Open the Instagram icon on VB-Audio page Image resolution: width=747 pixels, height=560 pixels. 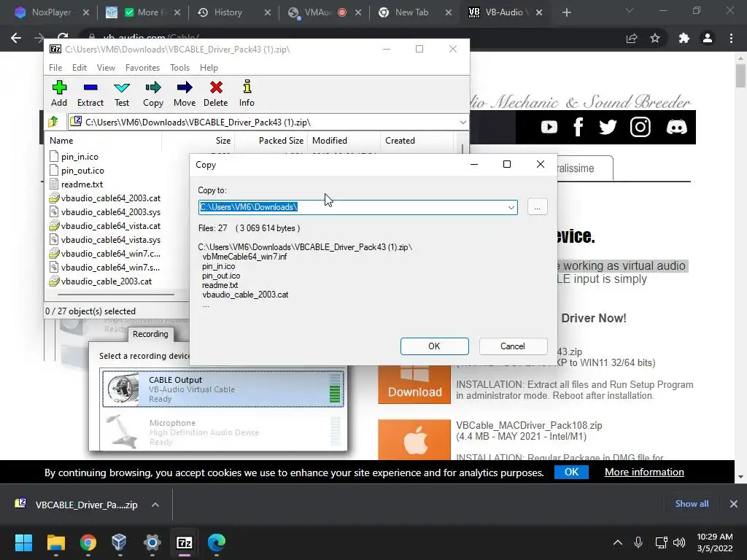coord(640,127)
